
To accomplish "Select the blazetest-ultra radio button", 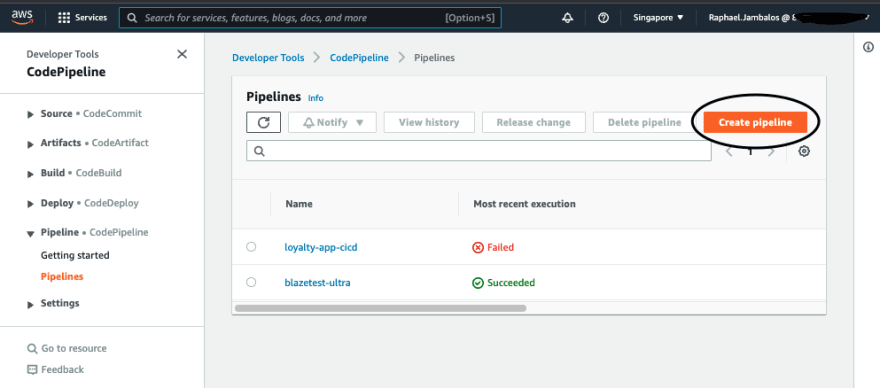I will coord(251,282).
